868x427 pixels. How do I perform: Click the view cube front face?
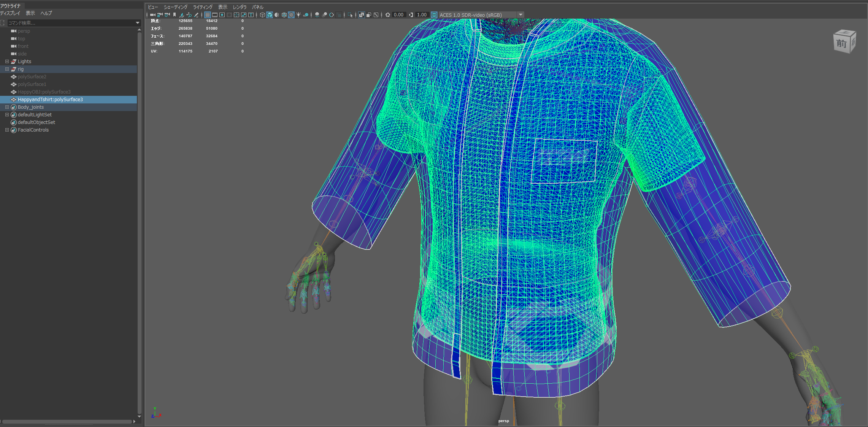coord(841,44)
